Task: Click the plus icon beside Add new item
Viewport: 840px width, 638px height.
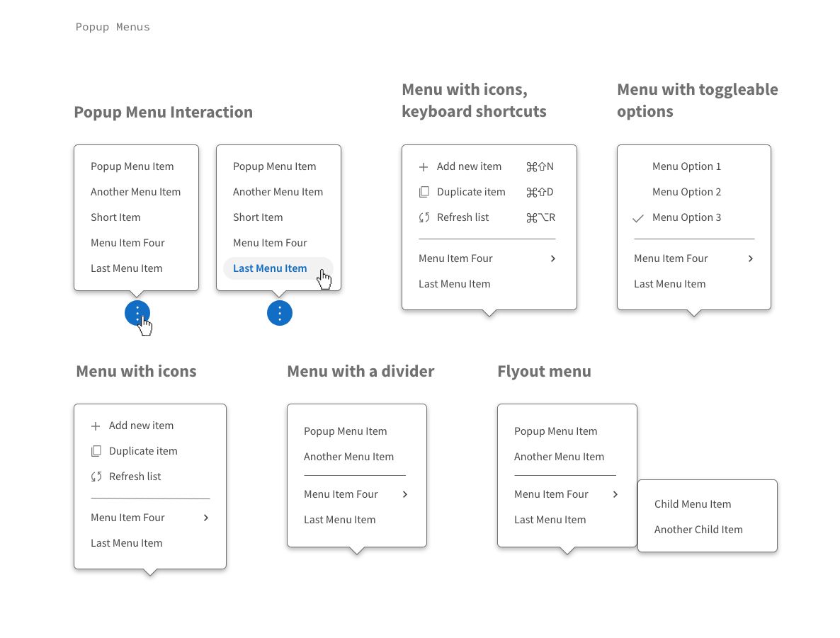Action: [x=423, y=166]
